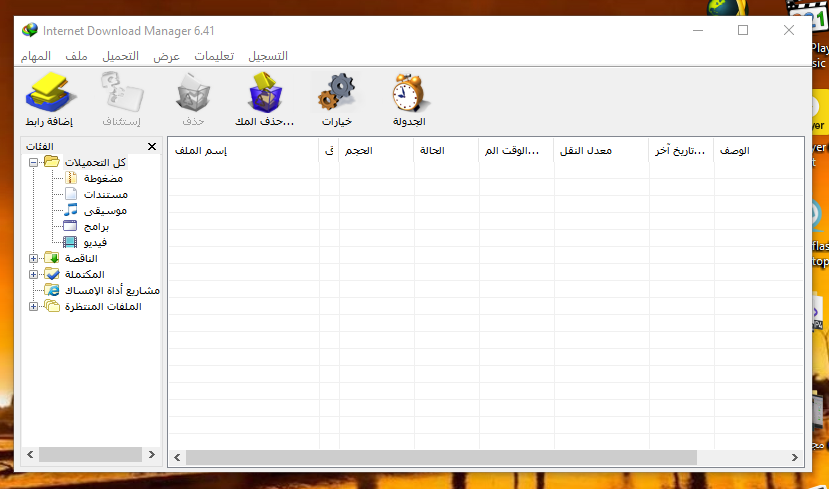Open the عرض menu
Image resolution: width=829 pixels, height=489 pixels.
tap(167, 56)
